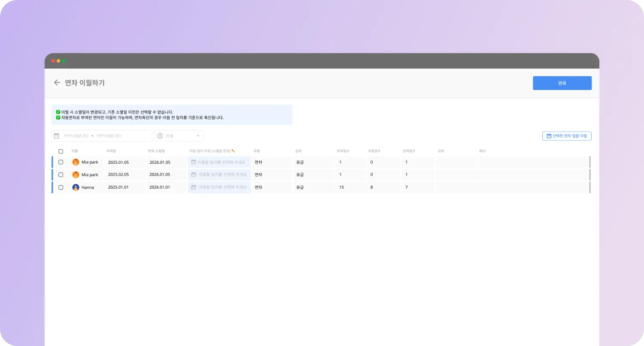Click the 유형 column header
Viewport: 644px width, 346px height.
tap(257, 151)
